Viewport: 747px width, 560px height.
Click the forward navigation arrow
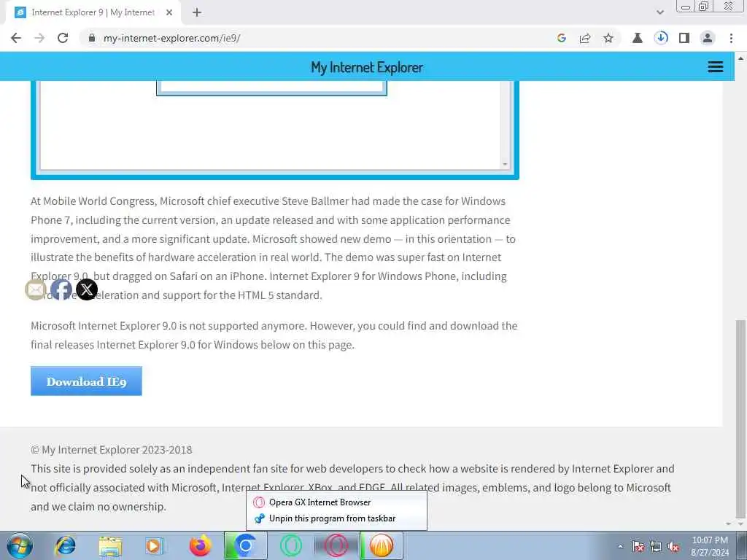(39, 38)
